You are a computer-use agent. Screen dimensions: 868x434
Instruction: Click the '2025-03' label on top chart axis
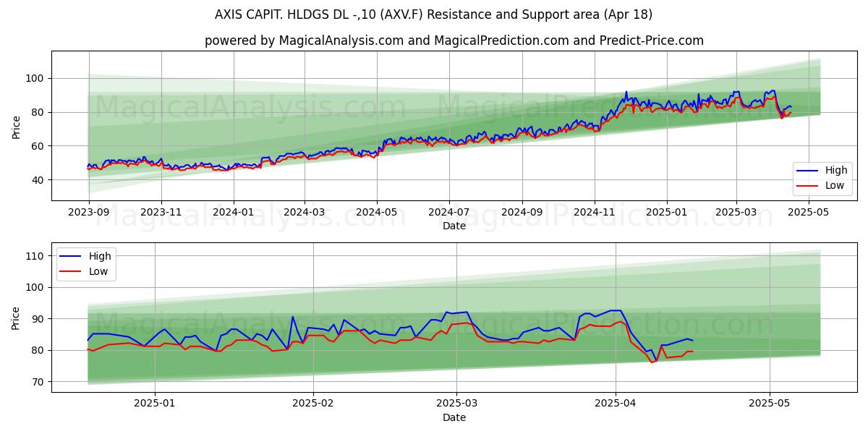tap(736, 213)
